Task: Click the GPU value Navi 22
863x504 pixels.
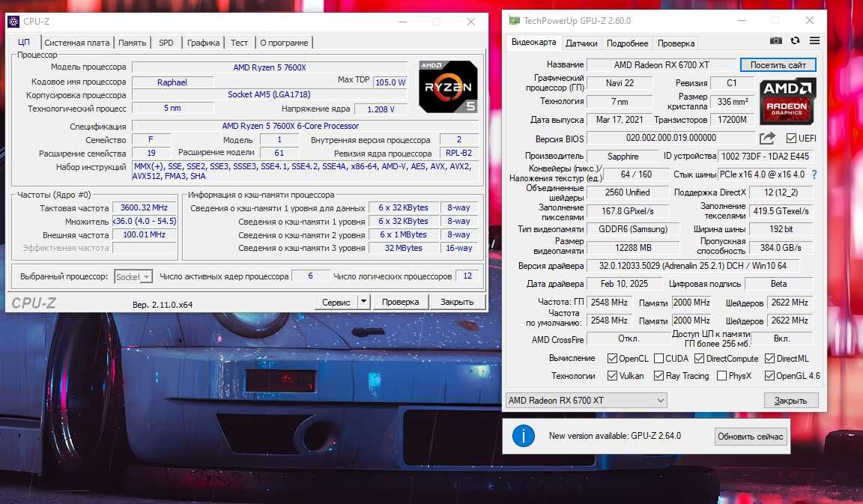Action: point(620,83)
